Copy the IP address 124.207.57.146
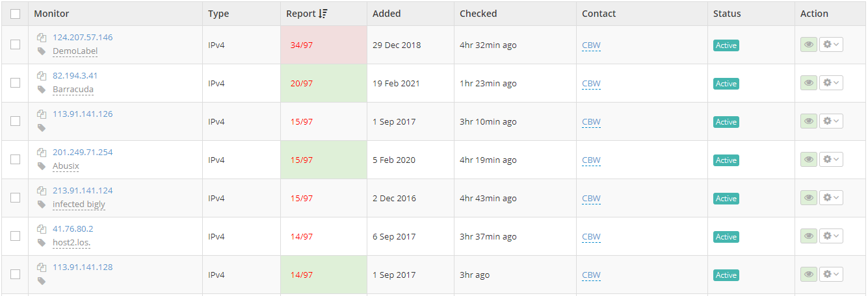This screenshot has width=868, height=296. click(x=42, y=38)
